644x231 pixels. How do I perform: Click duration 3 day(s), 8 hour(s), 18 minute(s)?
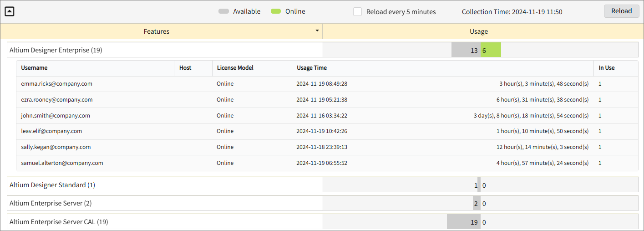click(x=531, y=116)
